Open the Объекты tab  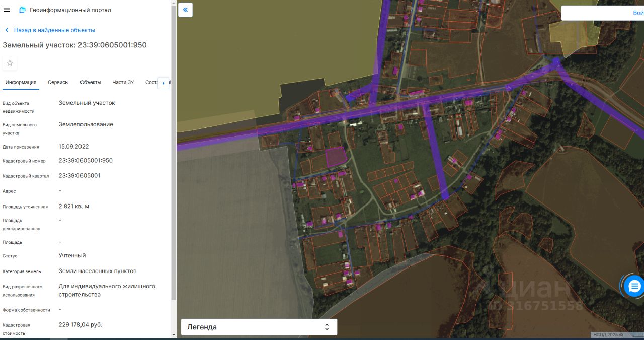91,82
